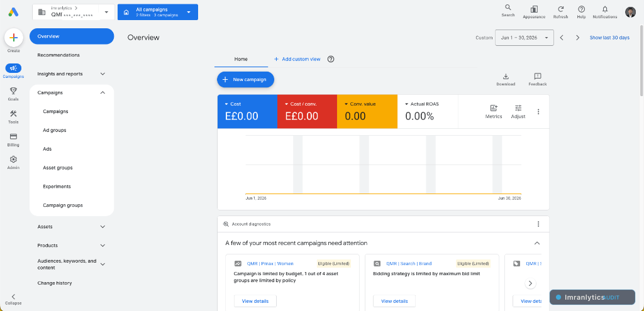Open QMR | Pmax | Women campaign link
This screenshot has width=644, height=311.
pyautogui.click(x=270, y=264)
